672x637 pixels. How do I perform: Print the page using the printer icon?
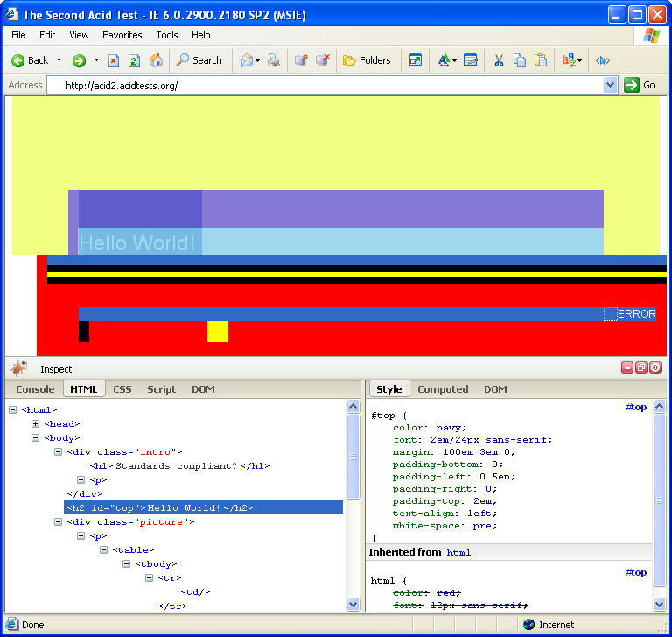[x=273, y=60]
